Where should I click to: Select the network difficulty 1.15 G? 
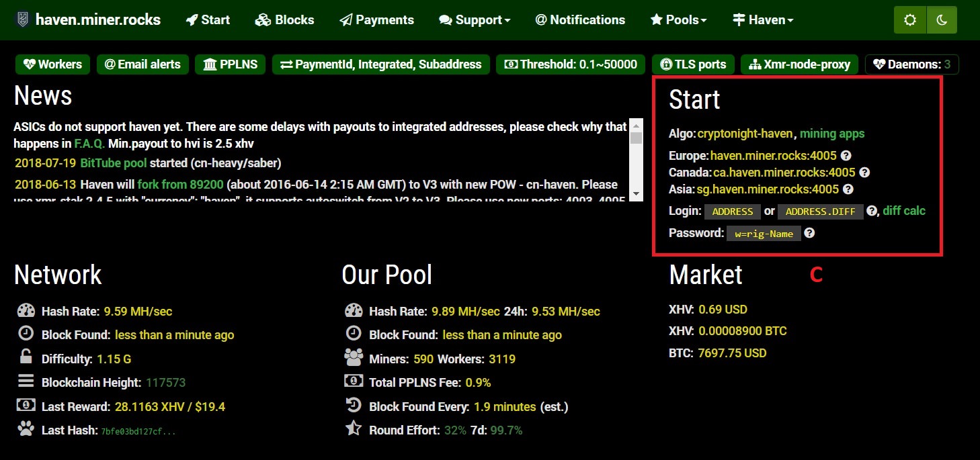click(x=114, y=359)
